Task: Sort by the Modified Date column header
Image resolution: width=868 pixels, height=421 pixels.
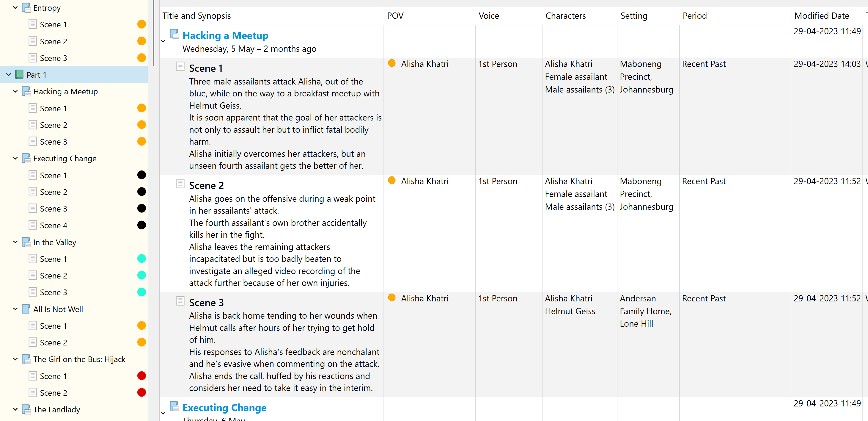Action: 822,15
